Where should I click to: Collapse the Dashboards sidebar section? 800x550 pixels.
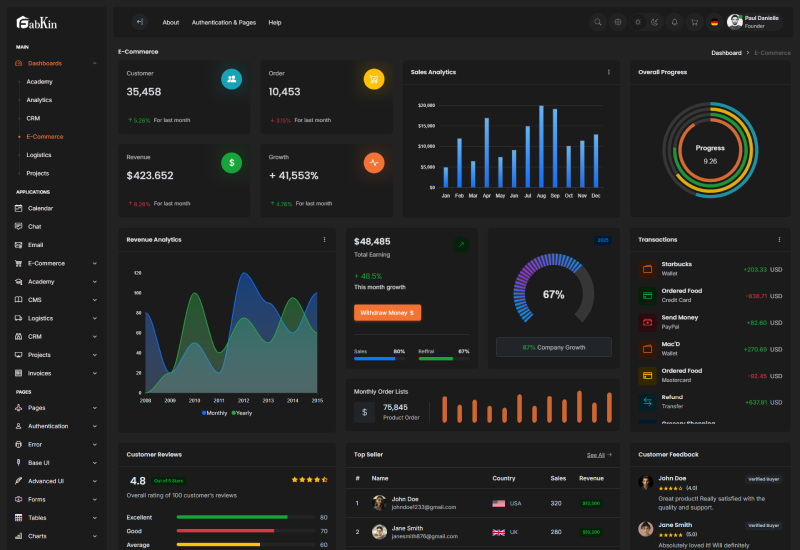(55, 63)
